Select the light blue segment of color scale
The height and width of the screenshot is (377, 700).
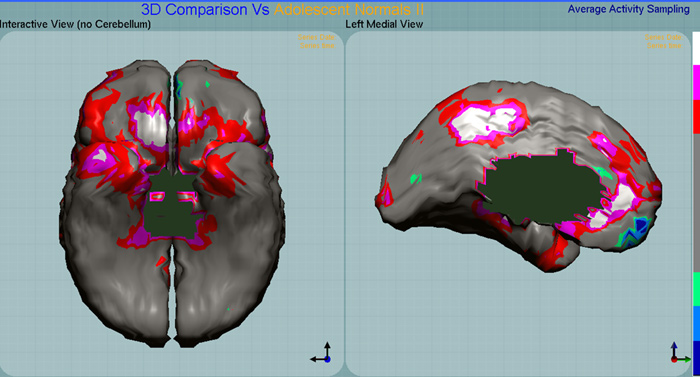[696, 323]
